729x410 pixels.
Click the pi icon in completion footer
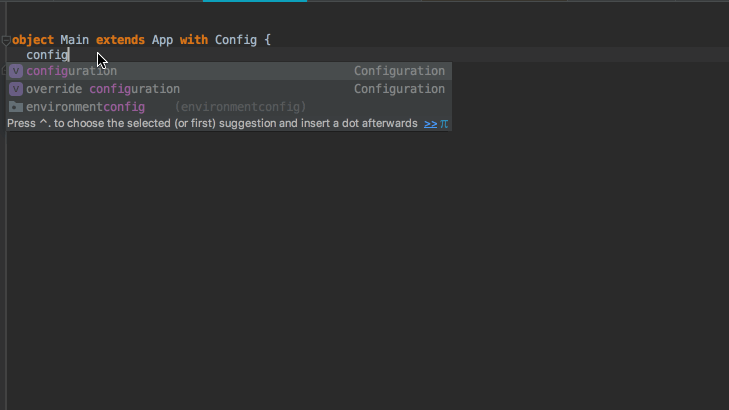444,124
